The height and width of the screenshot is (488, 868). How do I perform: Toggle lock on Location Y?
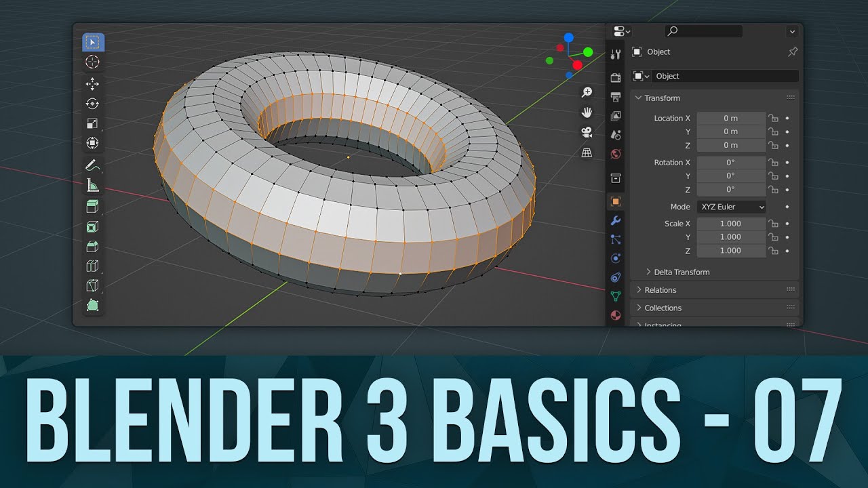[772, 131]
